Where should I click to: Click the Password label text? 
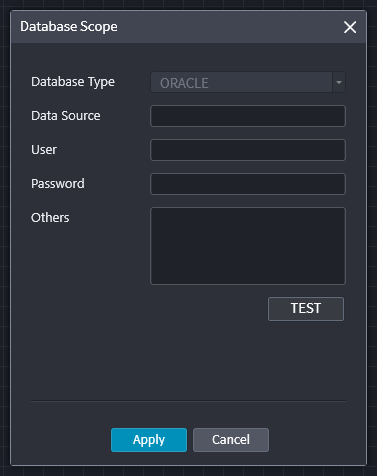pyautogui.click(x=58, y=184)
